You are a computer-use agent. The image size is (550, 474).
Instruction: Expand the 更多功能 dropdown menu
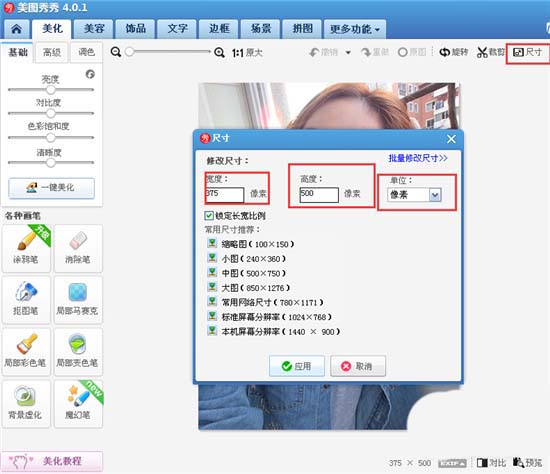(x=355, y=29)
